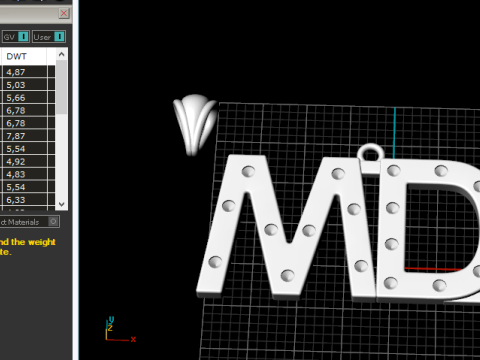The width and height of the screenshot is (480, 360).
Task: Toggle the GV switch
Action: coord(16,37)
